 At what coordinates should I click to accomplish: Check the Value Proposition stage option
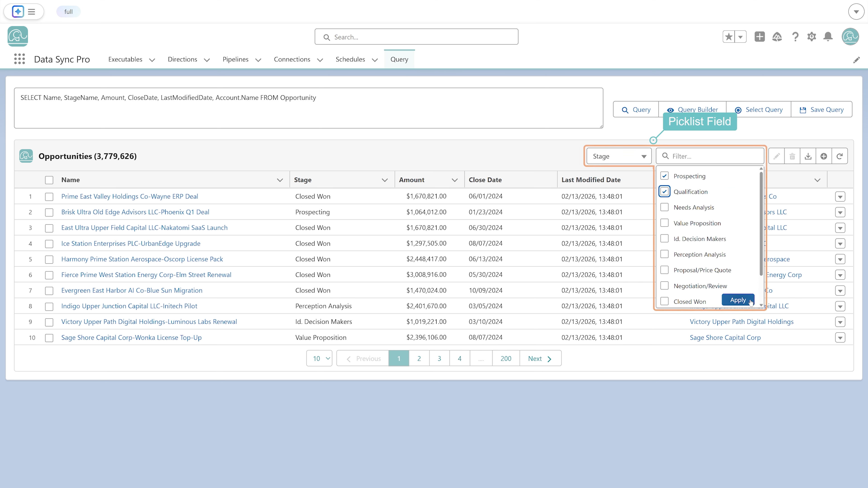click(664, 223)
